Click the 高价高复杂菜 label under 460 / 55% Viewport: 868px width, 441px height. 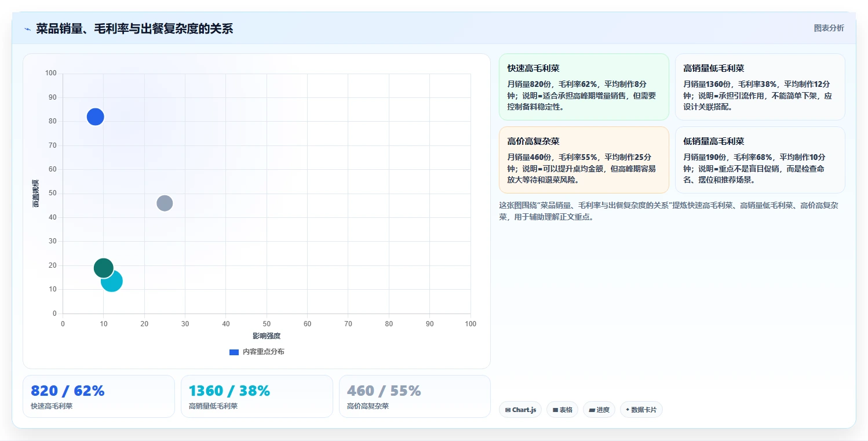point(368,406)
